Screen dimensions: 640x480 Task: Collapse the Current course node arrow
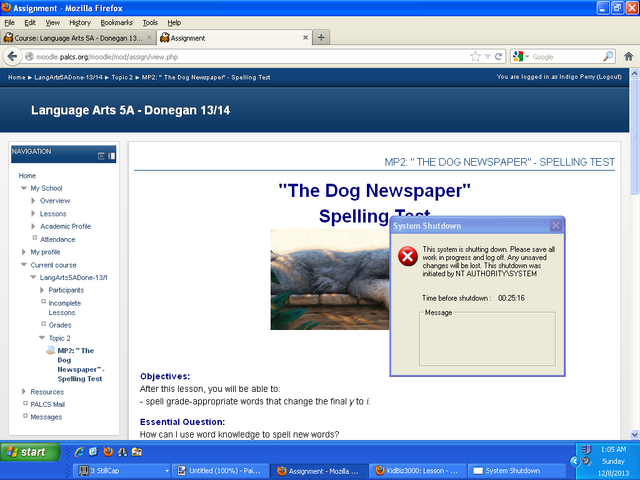[24, 264]
